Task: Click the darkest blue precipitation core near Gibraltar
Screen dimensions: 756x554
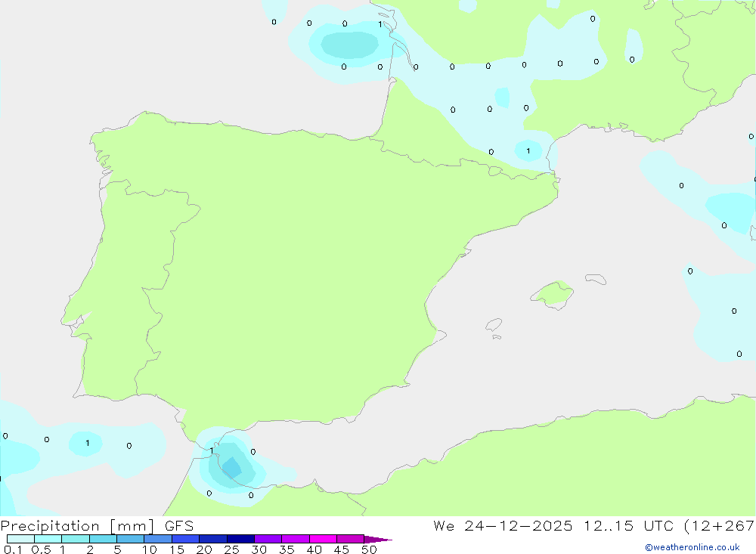Action: click(232, 468)
